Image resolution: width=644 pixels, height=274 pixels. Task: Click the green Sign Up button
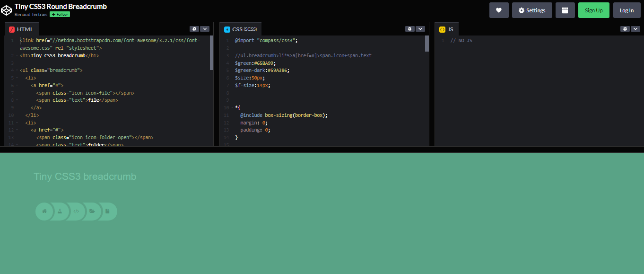click(593, 10)
